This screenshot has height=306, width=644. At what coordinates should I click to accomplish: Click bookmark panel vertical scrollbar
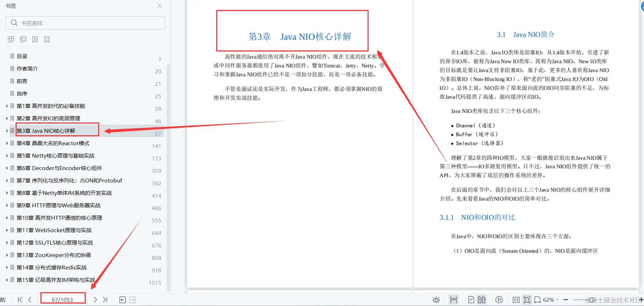168,177
